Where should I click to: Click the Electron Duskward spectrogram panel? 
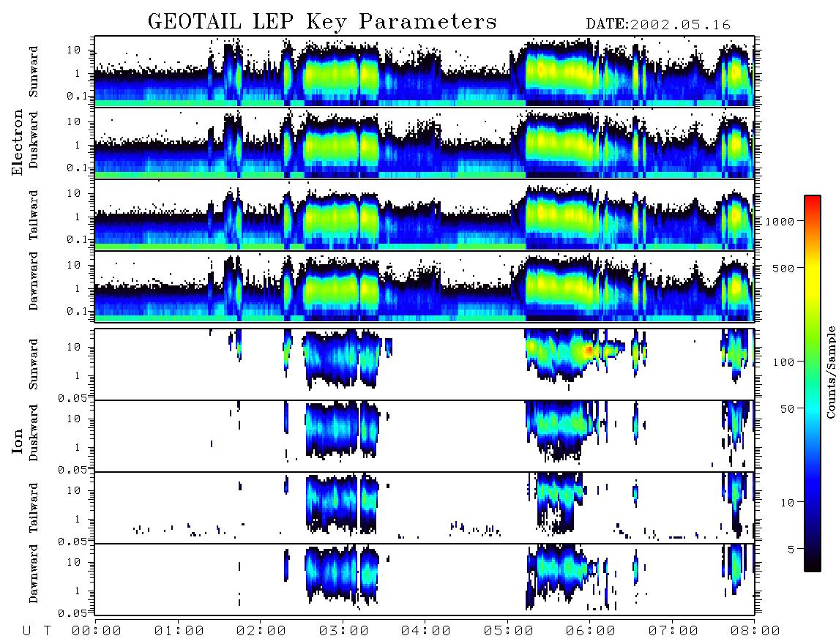(x=425, y=143)
